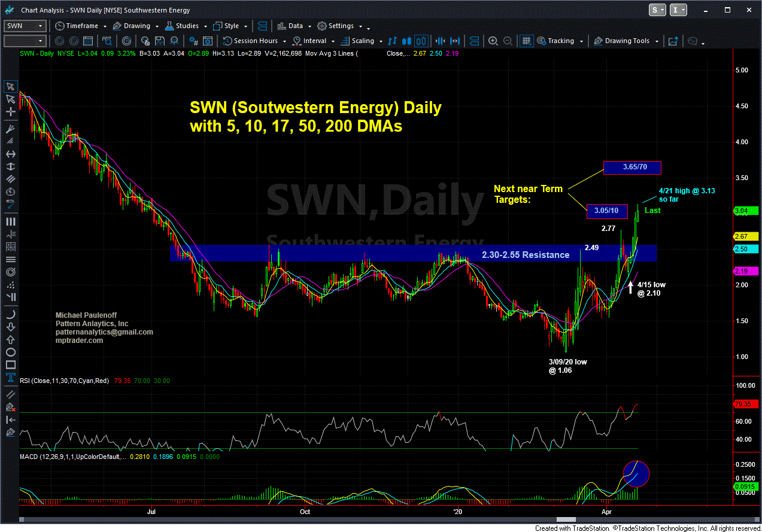This screenshot has height=532, width=762.
Task: Select the ellipse drawing tool
Action: [x=10, y=352]
